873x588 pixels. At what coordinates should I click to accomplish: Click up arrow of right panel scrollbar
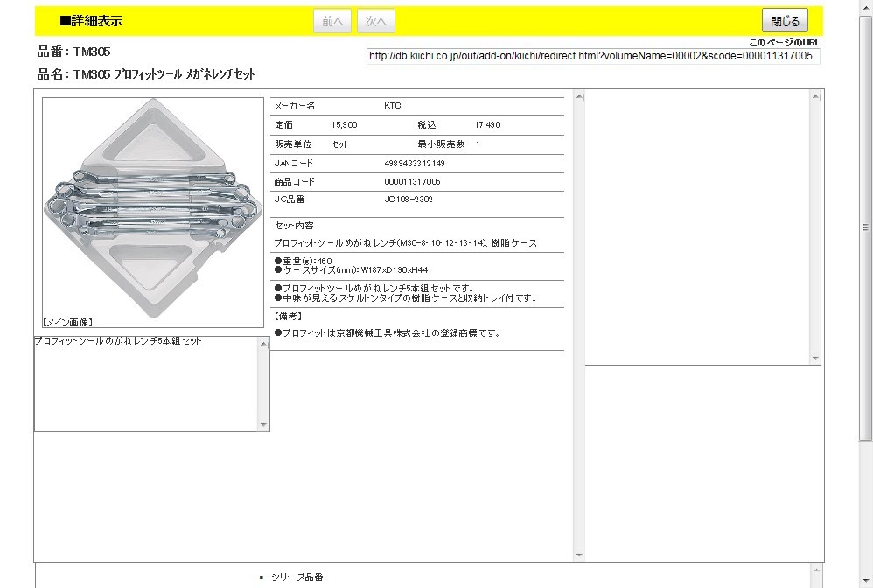pyautogui.click(x=815, y=96)
